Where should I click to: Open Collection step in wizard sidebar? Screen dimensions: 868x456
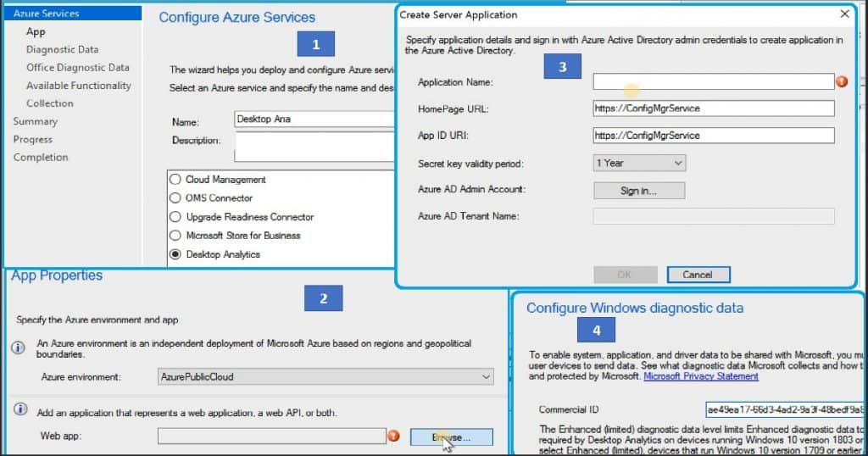(49, 103)
